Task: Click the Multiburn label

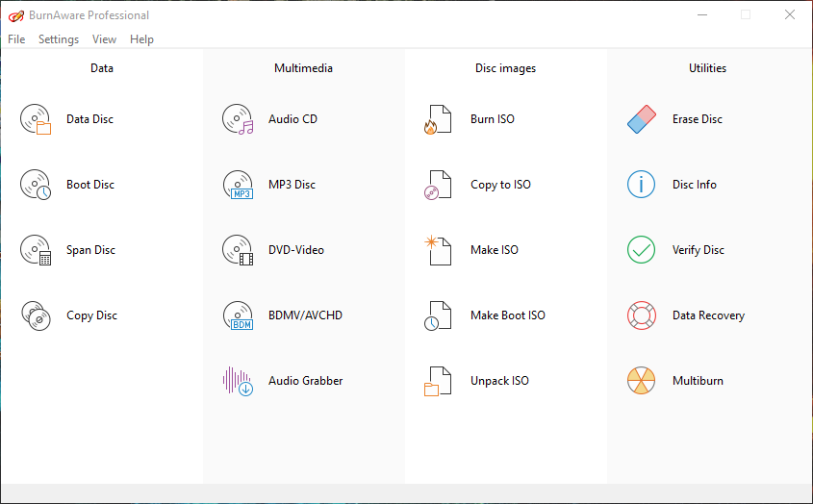Action: [x=698, y=381]
